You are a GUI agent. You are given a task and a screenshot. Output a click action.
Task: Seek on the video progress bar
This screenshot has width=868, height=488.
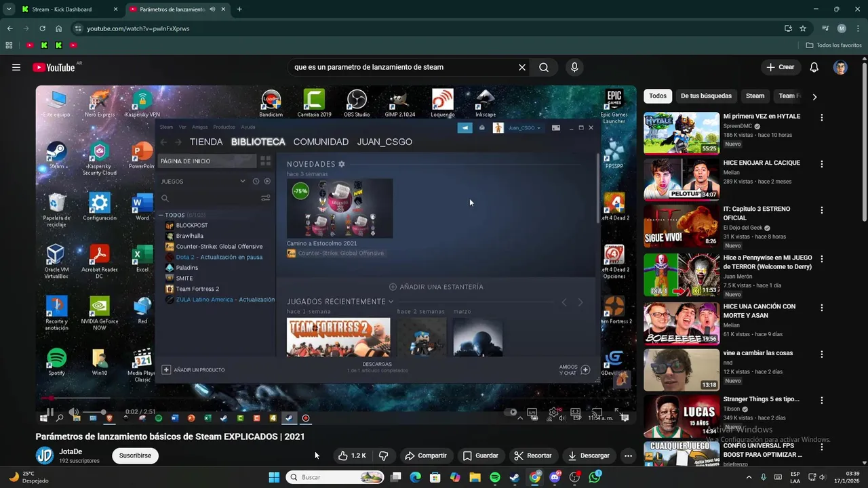click(336, 399)
